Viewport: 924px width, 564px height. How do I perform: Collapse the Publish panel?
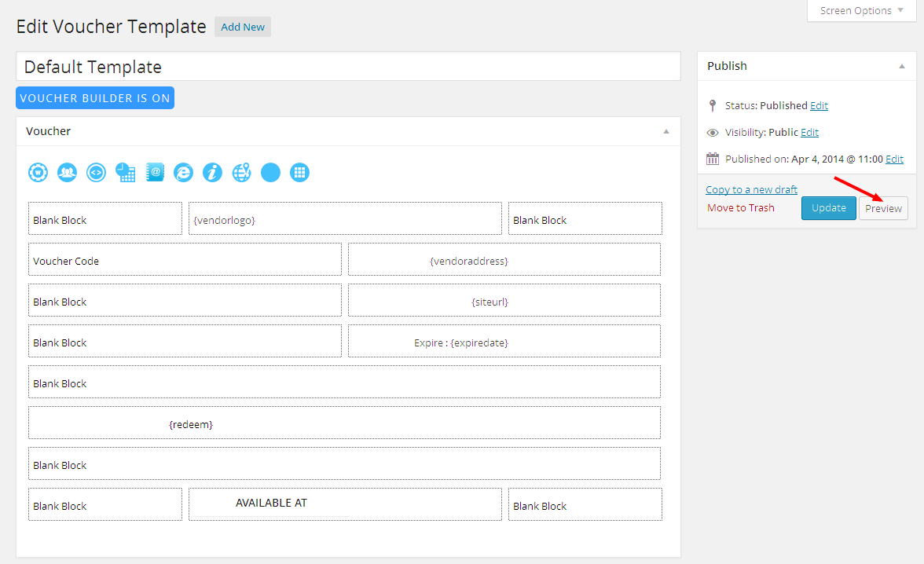click(902, 66)
